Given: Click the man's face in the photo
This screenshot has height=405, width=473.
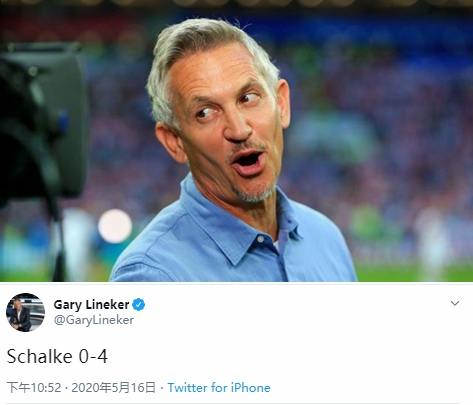Looking at the screenshot, I should point(227,127).
